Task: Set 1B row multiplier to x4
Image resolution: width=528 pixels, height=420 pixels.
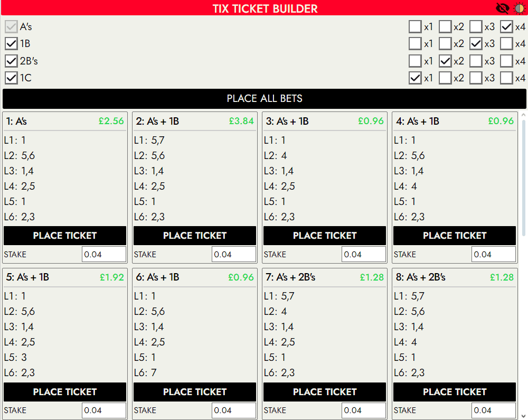Action: pos(507,44)
